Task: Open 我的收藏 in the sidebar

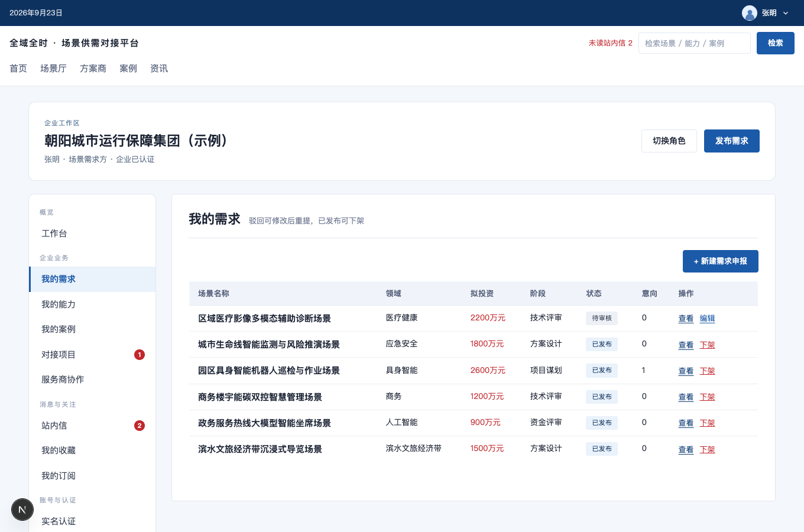Action: [x=92, y=450]
